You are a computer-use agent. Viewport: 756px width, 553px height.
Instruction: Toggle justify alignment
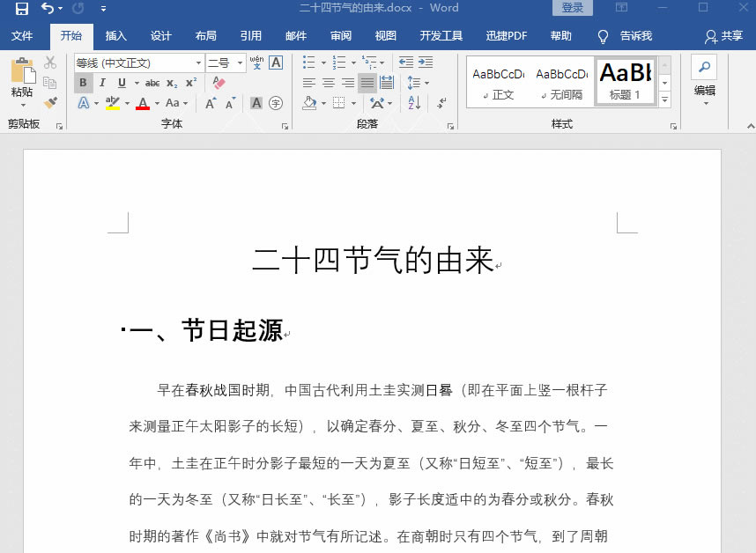point(367,83)
